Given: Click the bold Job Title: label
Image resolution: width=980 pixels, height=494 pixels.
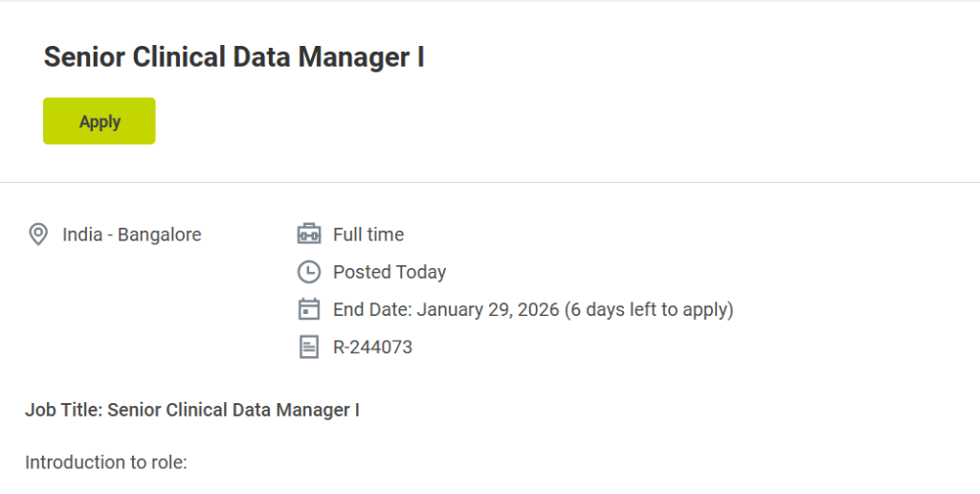Looking at the screenshot, I should tap(63, 410).
